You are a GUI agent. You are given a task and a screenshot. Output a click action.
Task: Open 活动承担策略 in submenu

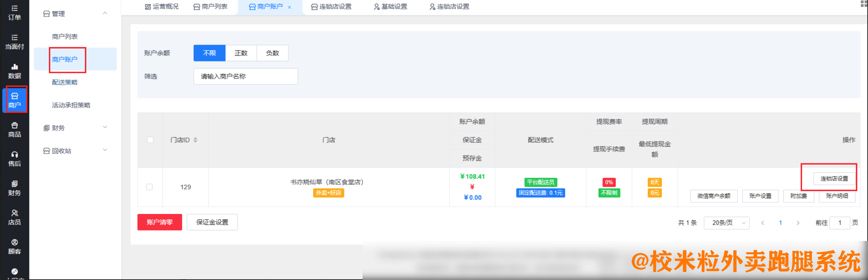(x=71, y=105)
